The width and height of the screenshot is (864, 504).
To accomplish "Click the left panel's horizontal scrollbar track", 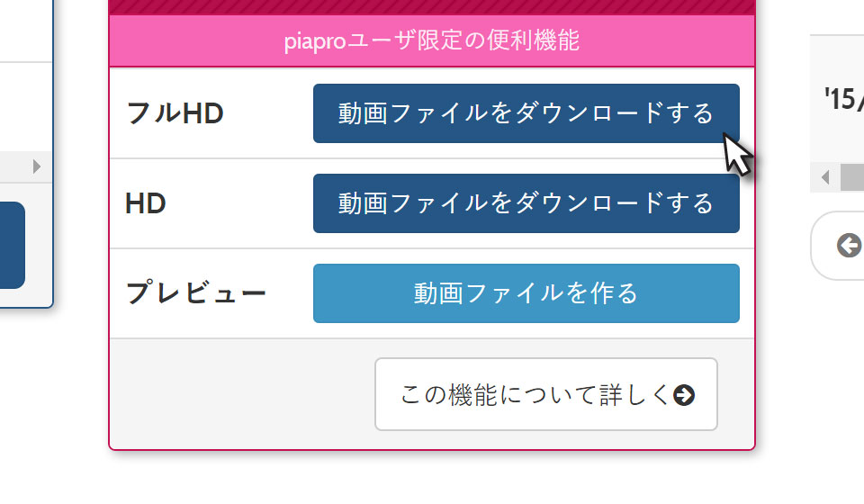I will [13, 166].
